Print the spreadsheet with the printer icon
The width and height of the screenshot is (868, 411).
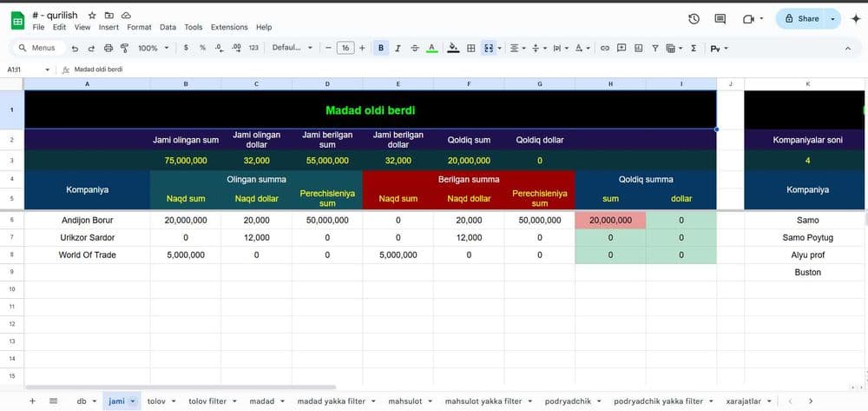pos(108,48)
